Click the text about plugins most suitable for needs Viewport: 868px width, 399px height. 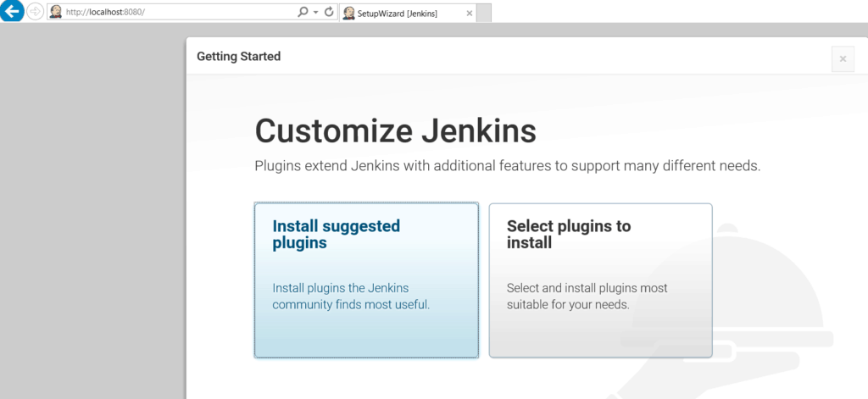point(587,296)
